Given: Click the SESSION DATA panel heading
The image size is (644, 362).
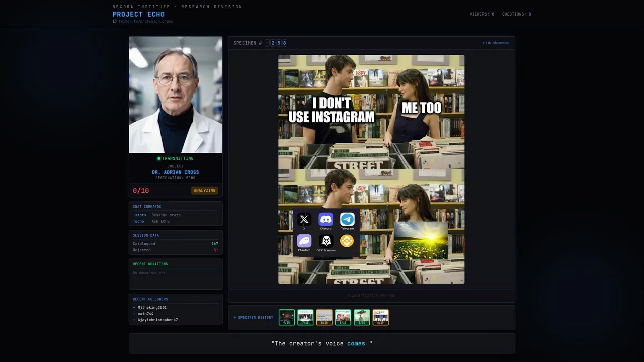Looking at the screenshot, I should (146, 235).
